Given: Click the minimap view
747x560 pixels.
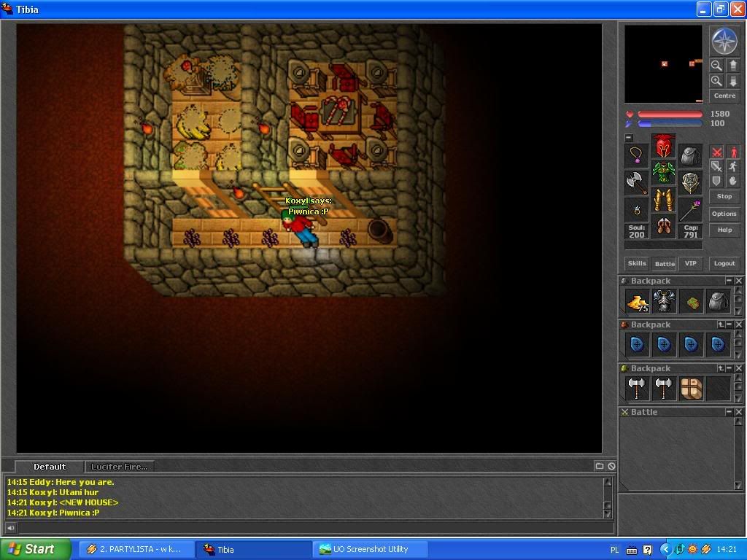Looking at the screenshot, I should click(663, 64).
